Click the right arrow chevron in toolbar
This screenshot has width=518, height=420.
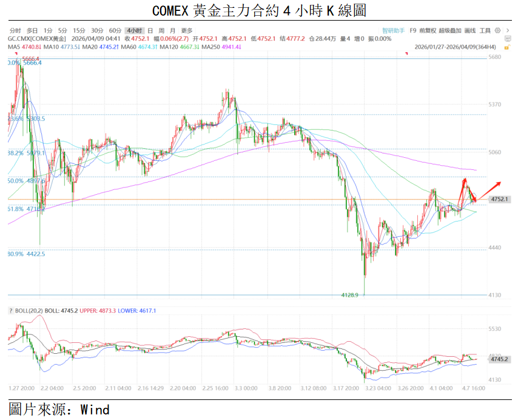tap(508, 30)
